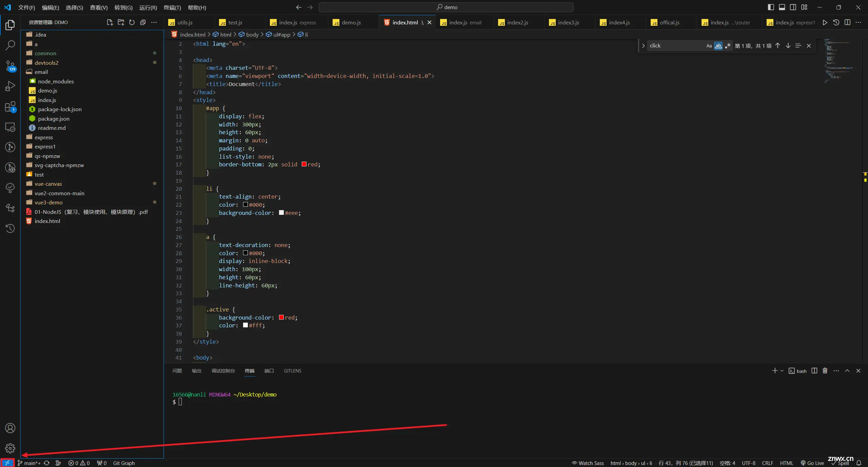
Task: Navigate back with the arrow icon
Action: [299, 7]
